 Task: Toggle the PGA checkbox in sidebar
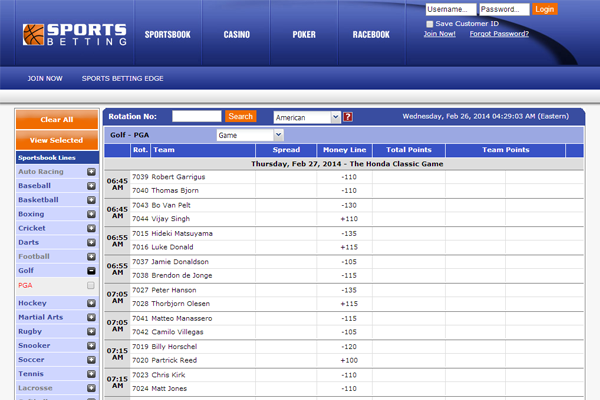(x=91, y=286)
